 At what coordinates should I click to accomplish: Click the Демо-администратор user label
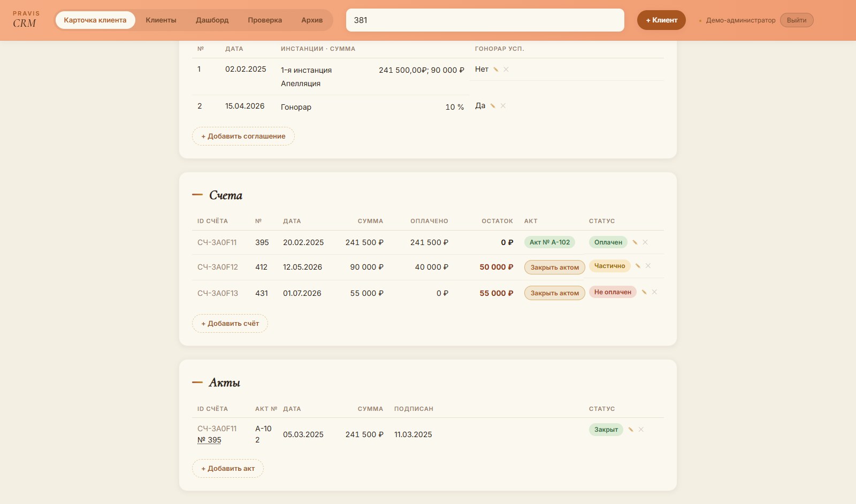[x=740, y=20]
